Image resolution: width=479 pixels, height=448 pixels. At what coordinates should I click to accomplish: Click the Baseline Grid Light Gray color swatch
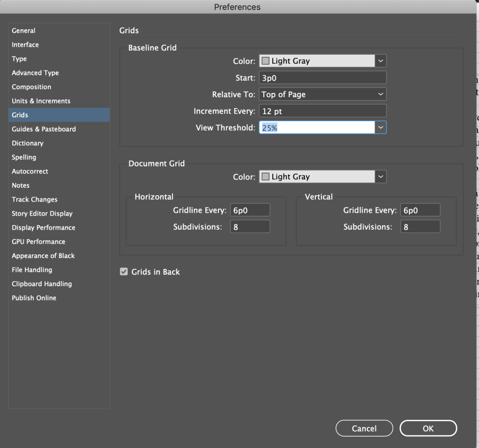point(266,61)
